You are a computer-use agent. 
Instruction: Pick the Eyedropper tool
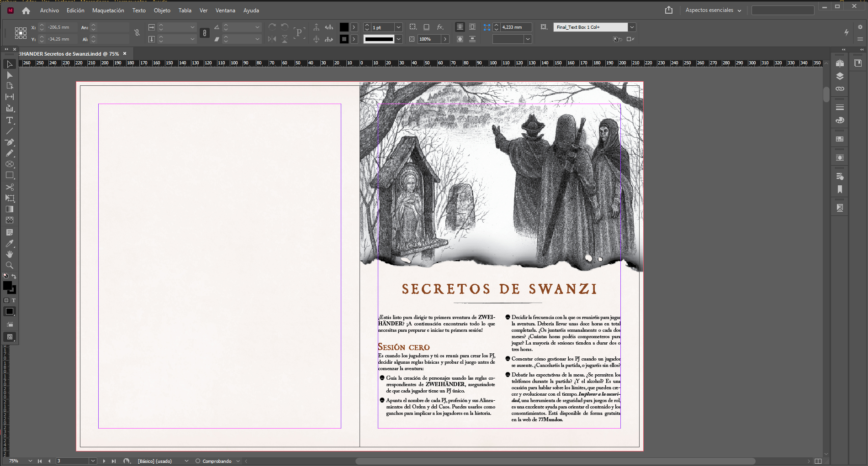(x=9, y=243)
